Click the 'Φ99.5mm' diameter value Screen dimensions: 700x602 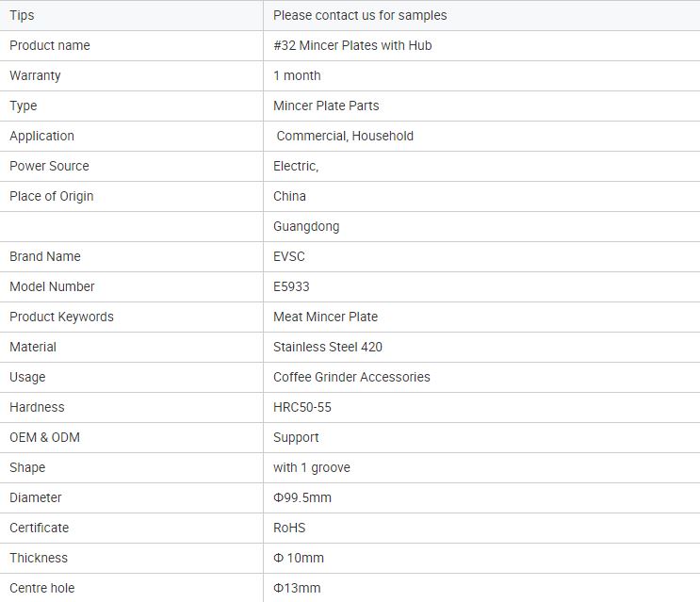302,497
